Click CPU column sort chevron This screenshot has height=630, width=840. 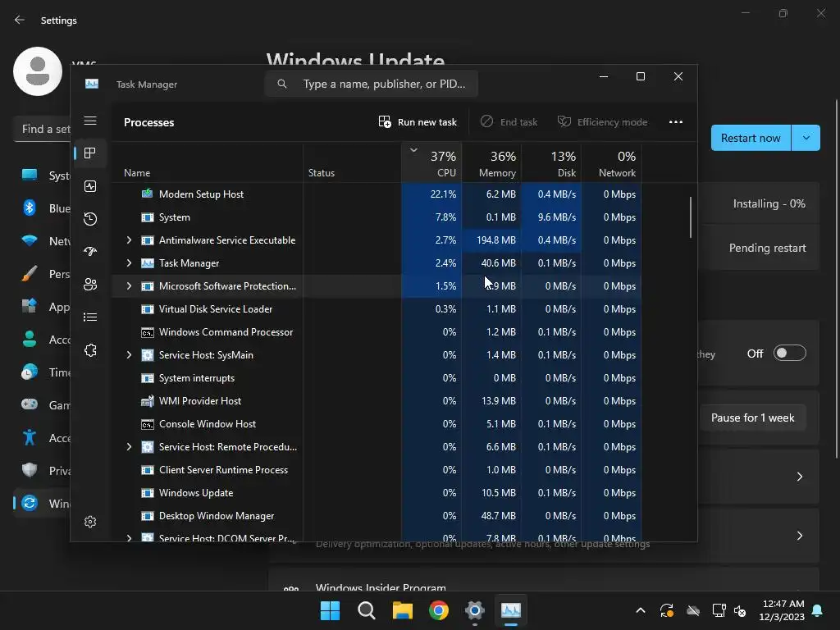pyautogui.click(x=413, y=151)
